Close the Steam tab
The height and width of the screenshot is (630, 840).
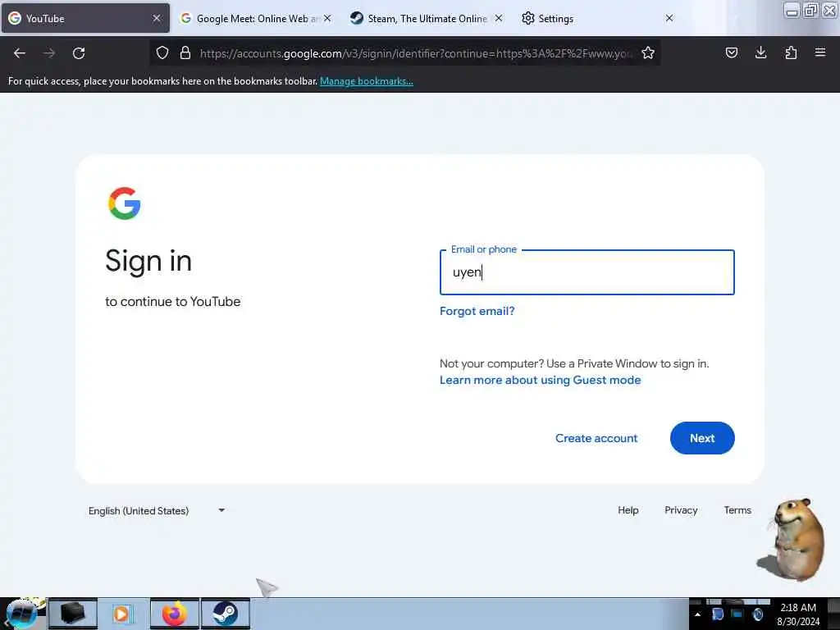[499, 18]
